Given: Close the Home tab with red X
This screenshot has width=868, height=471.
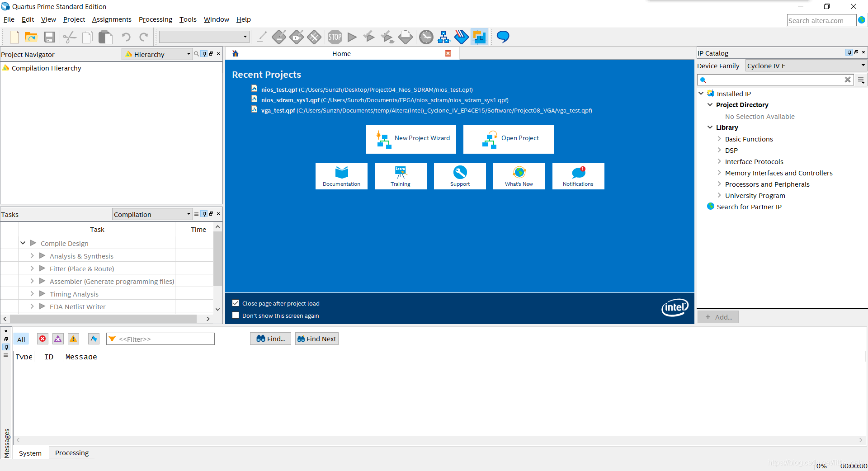Looking at the screenshot, I should 448,53.
